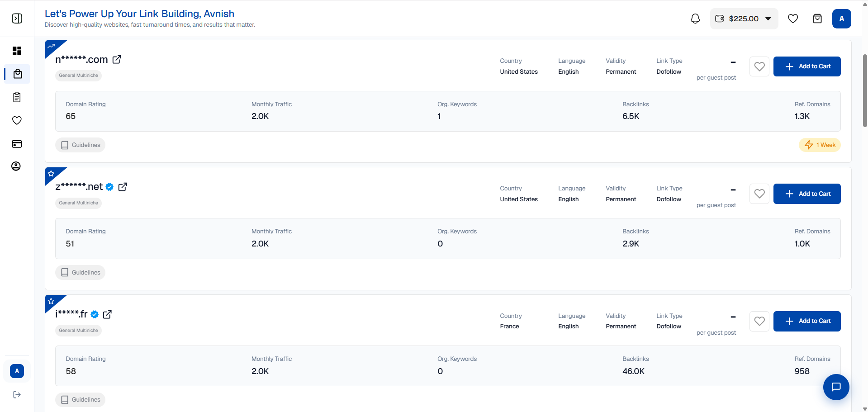Viewport: 868px width, 412px height.
Task: Open Guidelines for z******.net
Action: (x=81, y=272)
